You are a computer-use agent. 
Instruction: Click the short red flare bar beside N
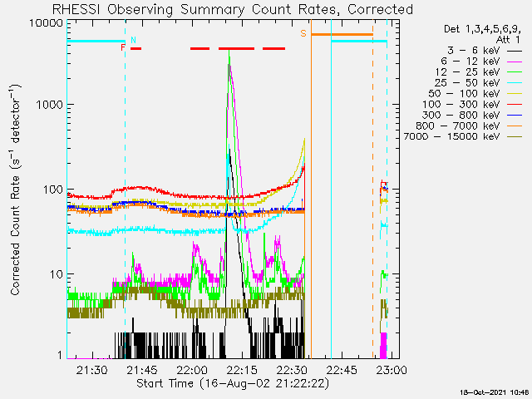click(x=136, y=49)
